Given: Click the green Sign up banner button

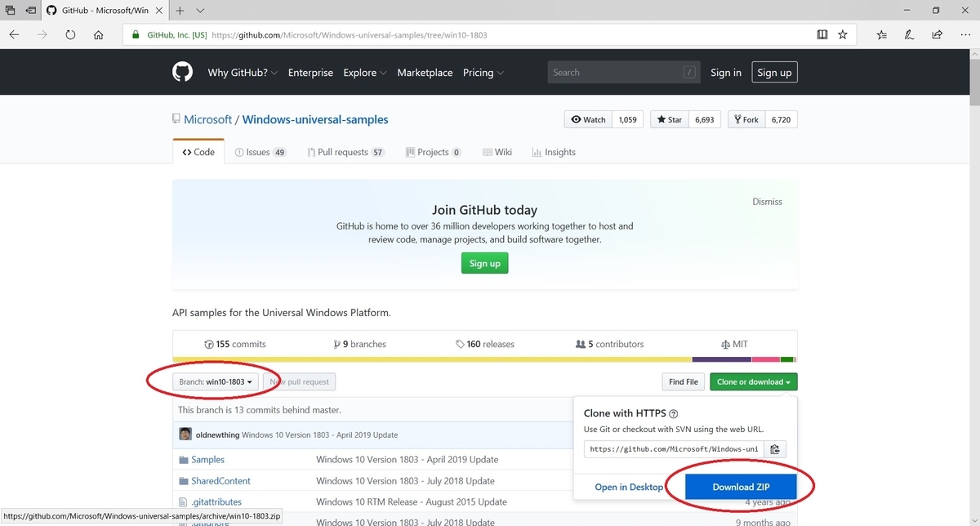Looking at the screenshot, I should pyautogui.click(x=485, y=263).
